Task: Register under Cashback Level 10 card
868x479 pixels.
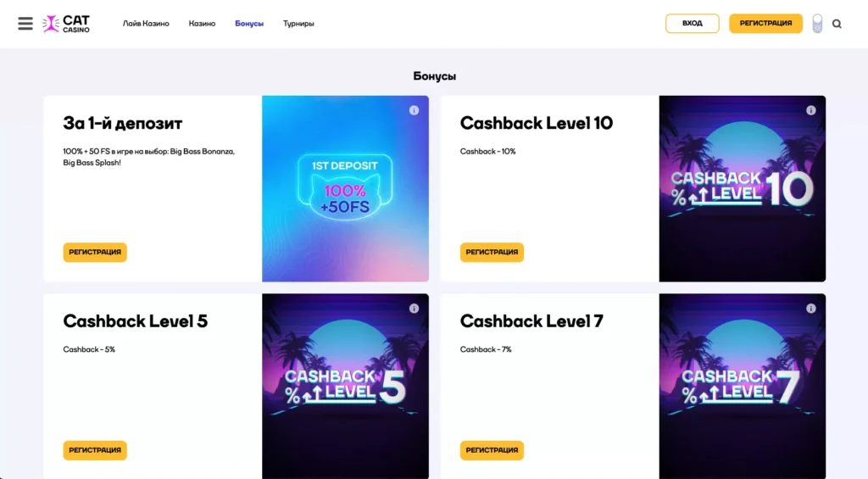Action: point(492,252)
